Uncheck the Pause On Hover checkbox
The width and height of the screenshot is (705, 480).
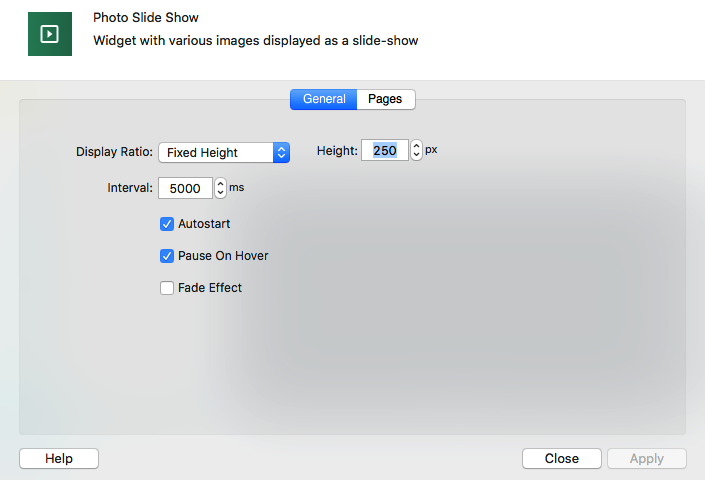(167, 256)
